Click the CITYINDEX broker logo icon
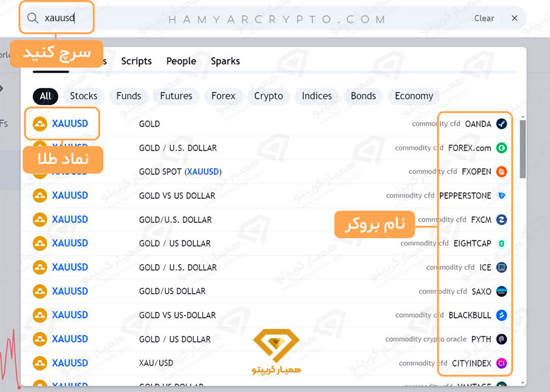 point(502,363)
